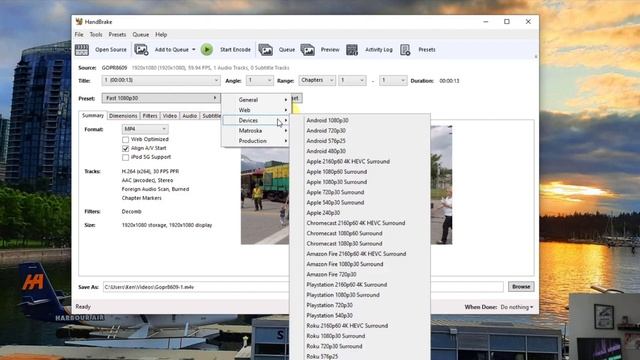
Task: Choose Apple 1080p30 Surround preset
Action: click(337, 182)
